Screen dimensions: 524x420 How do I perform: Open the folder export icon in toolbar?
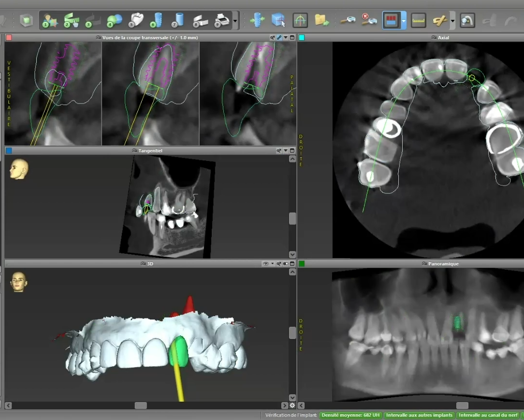321,20
